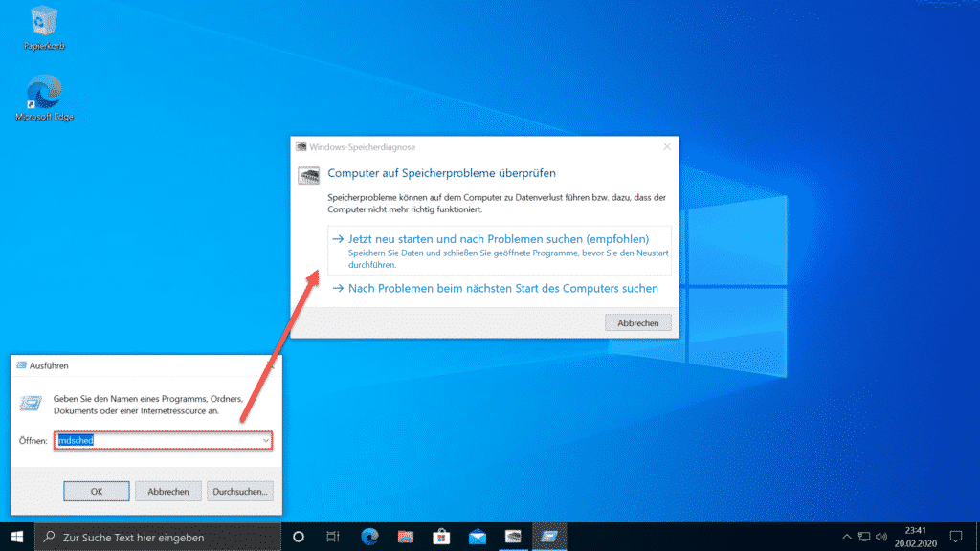Focus the Öffnen text field with mdsched
The height and width of the screenshot is (551, 980).
(x=163, y=440)
